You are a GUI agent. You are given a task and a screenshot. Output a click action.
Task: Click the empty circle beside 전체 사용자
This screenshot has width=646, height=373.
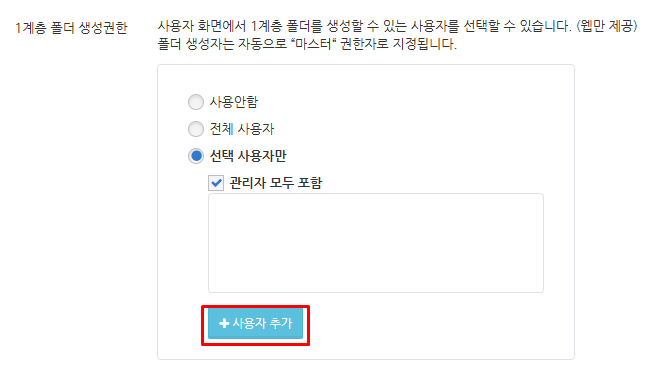pyautogui.click(x=196, y=129)
